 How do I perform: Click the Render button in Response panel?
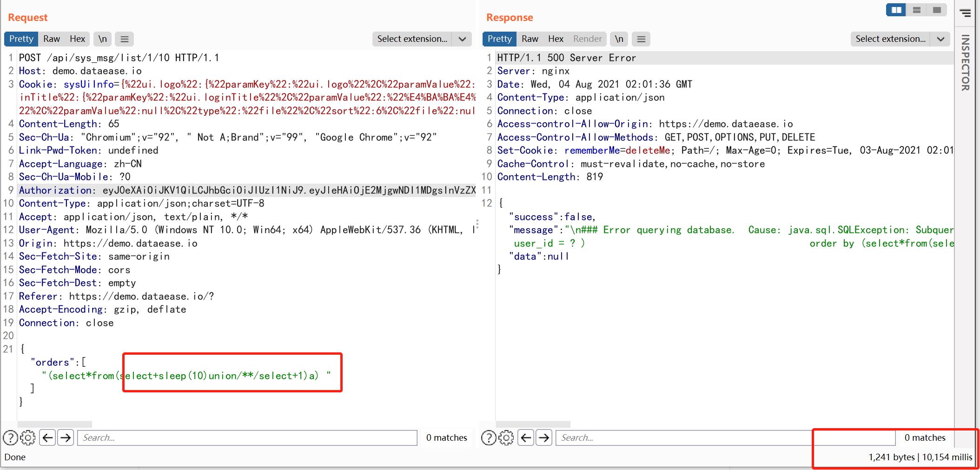[x=587, y=39]
